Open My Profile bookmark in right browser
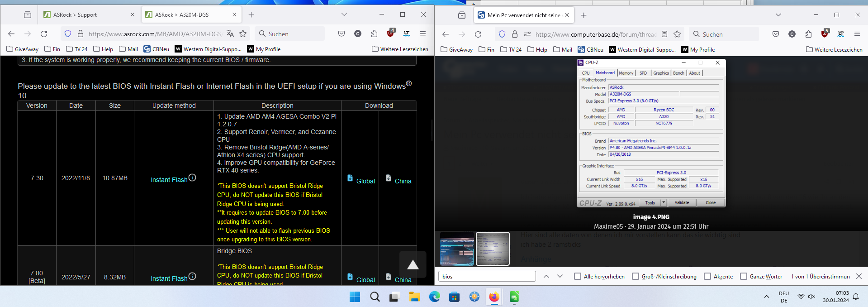The width and height of the screenshot is (868, 307). click(x=698, y=49)
